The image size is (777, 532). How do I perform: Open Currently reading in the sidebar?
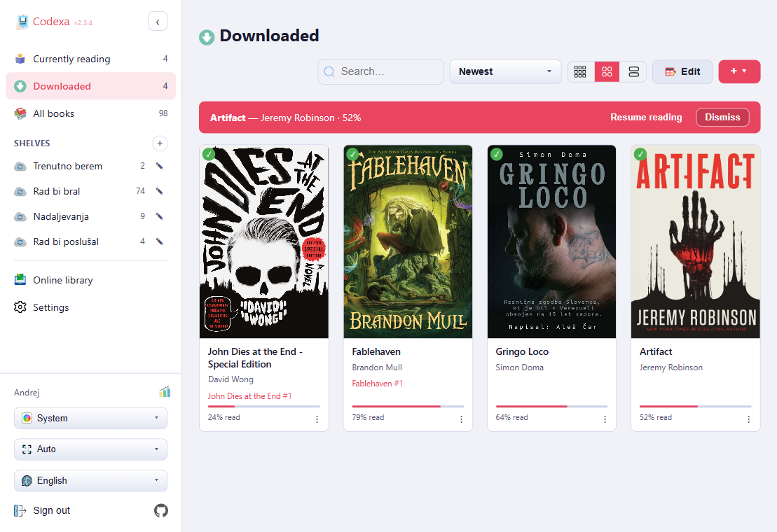coord(90,59)
